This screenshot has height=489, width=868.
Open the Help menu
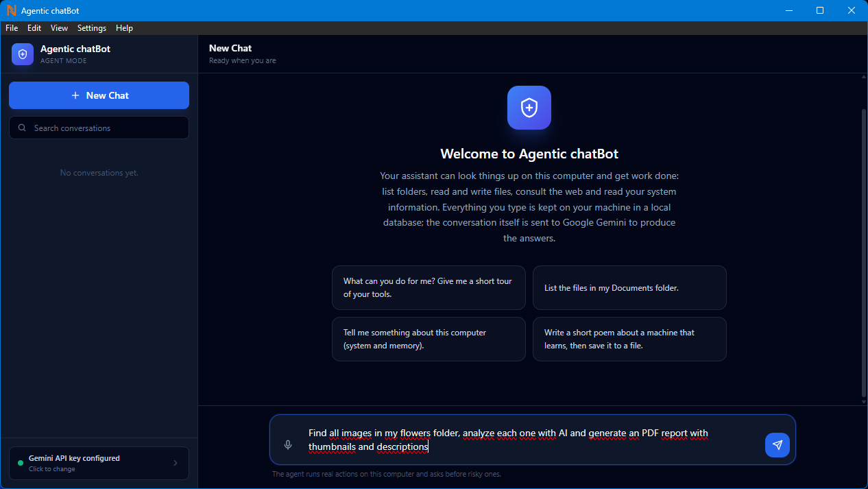coord(124,28)
